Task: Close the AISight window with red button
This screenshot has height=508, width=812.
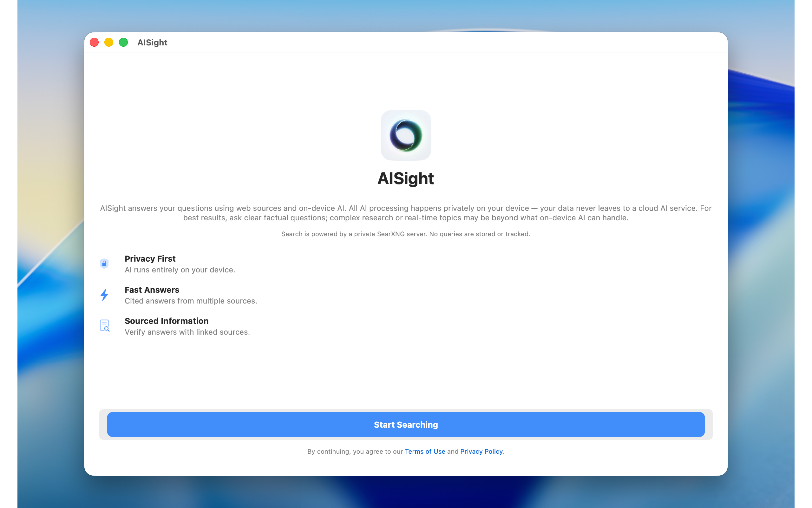Action: tap(94, 42)
